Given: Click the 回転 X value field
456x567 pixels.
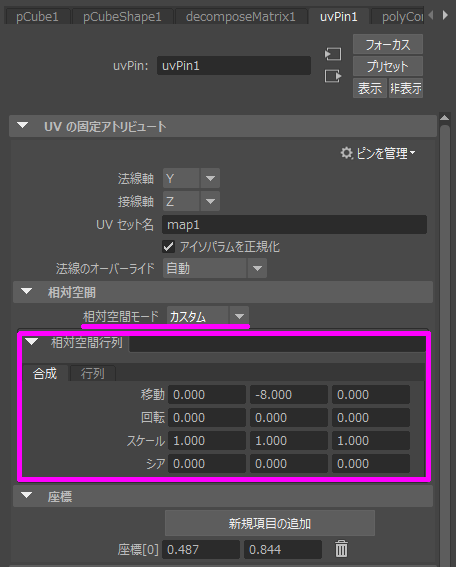Looking at the screenshot, I should click(206, 417).
